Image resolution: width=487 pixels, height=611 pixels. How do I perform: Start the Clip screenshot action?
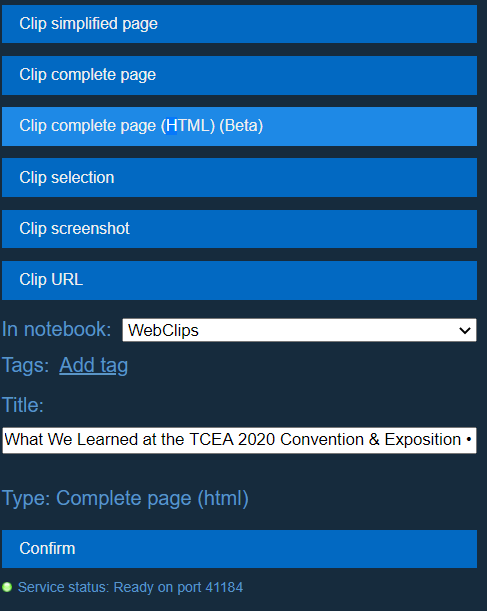coord(239,229)
